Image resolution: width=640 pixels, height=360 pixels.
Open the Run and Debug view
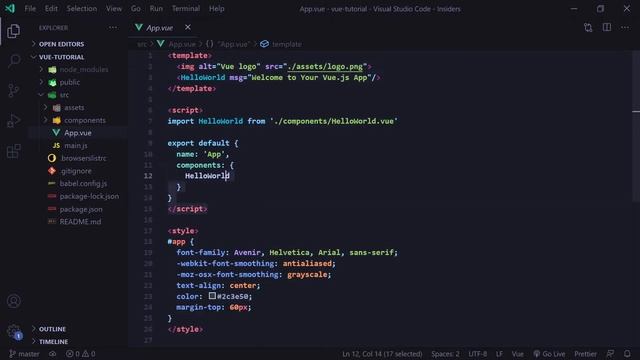click(13, 120)
